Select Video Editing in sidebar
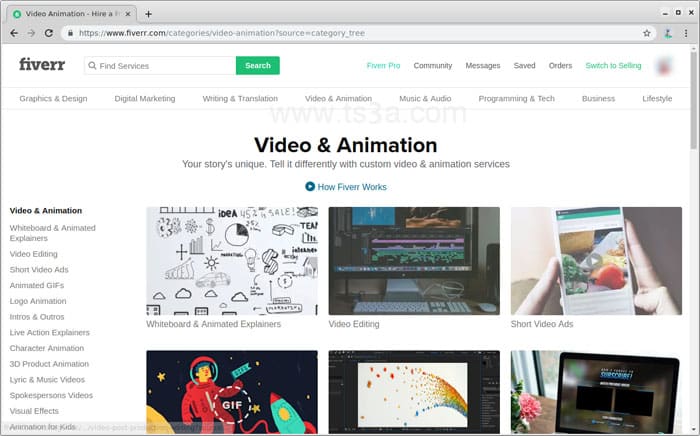 [x=33, y=254]
